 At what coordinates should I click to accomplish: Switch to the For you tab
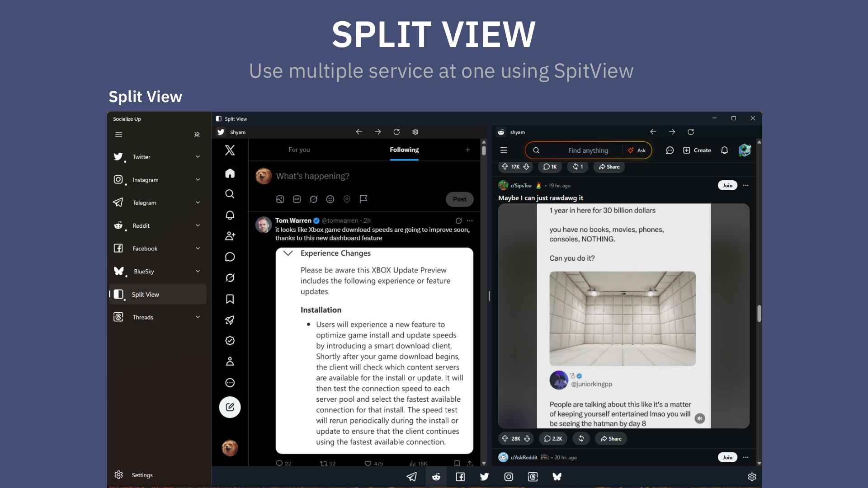(299, 150)
